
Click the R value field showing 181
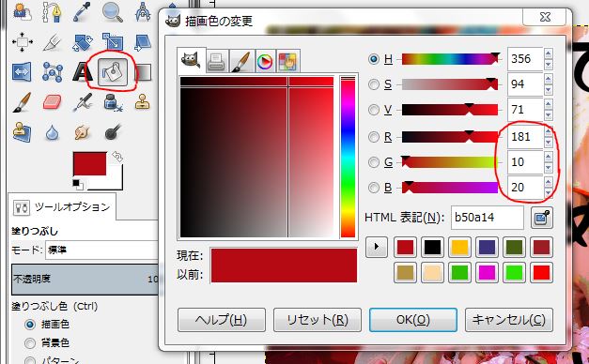click(525, 137)
